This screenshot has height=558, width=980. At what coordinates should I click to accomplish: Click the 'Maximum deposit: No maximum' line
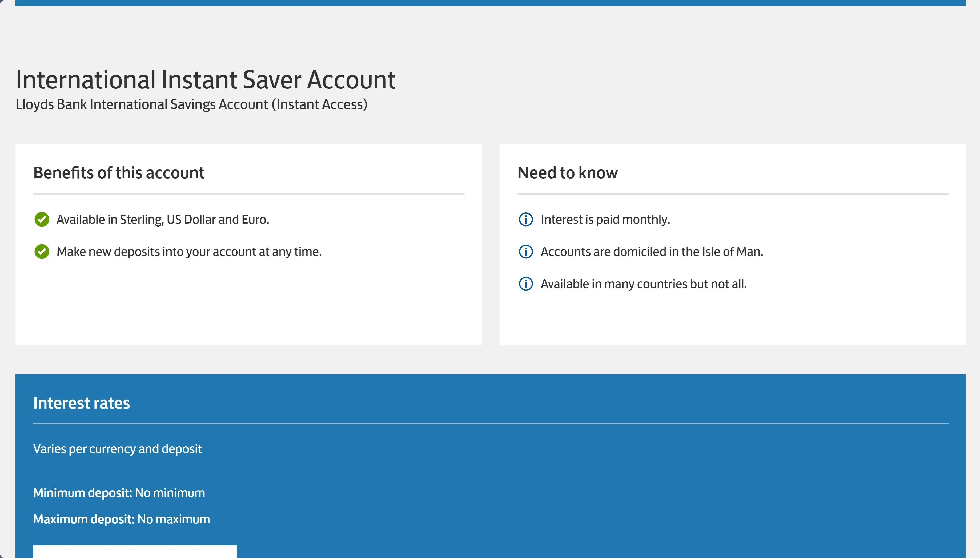(x=122, y=519)
